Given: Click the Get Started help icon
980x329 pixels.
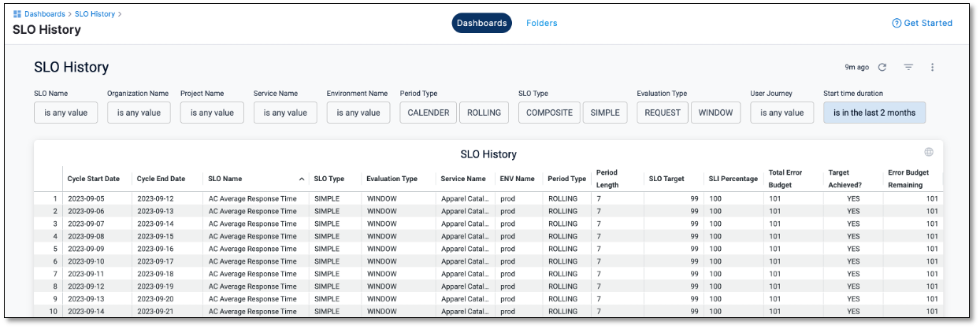Looking at the screenshot, I should (896, 24).
